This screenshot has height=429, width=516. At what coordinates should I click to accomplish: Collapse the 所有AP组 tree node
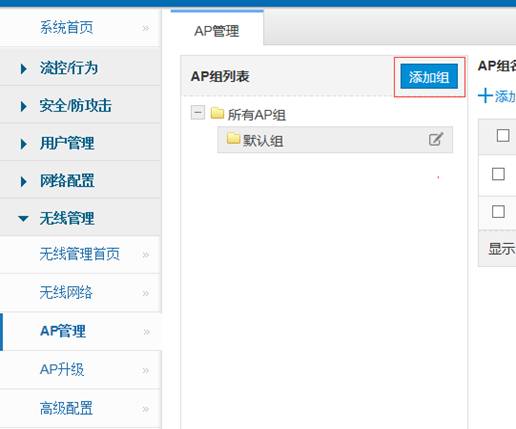coord(198,112)
